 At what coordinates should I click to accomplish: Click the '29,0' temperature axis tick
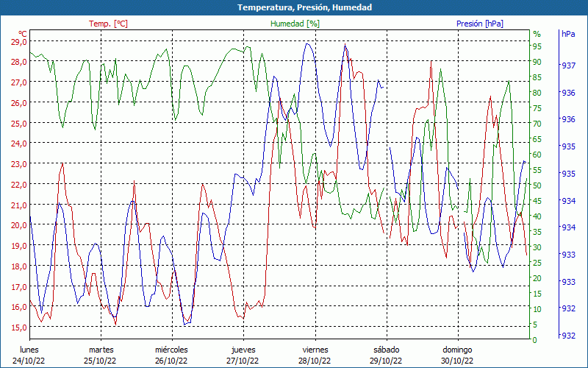(19, 41)
